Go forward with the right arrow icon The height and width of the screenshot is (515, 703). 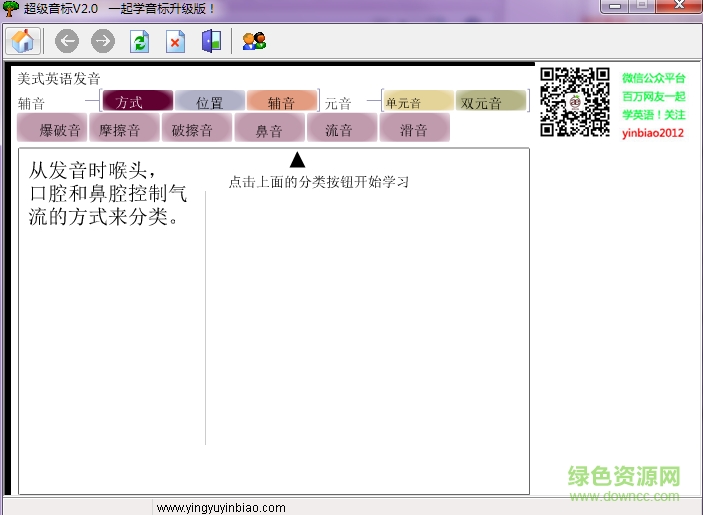pyautogui.click(x=102, y=41)
